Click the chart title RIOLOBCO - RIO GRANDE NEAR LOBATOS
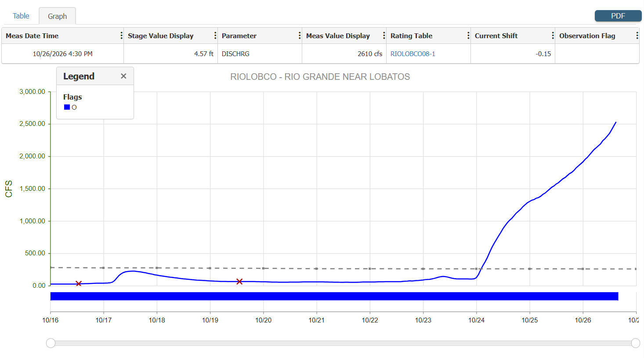The image size is (644, 358). click(x=320, y=77)
